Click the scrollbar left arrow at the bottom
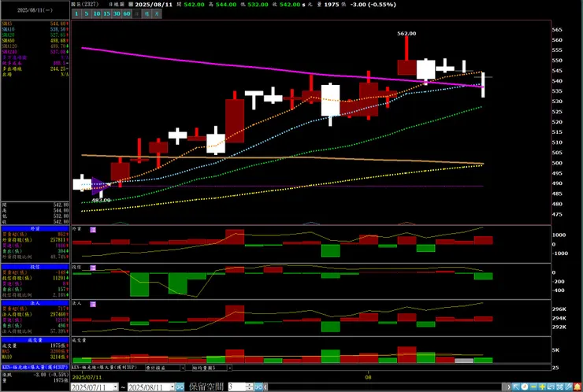 [x=266, y=387]
